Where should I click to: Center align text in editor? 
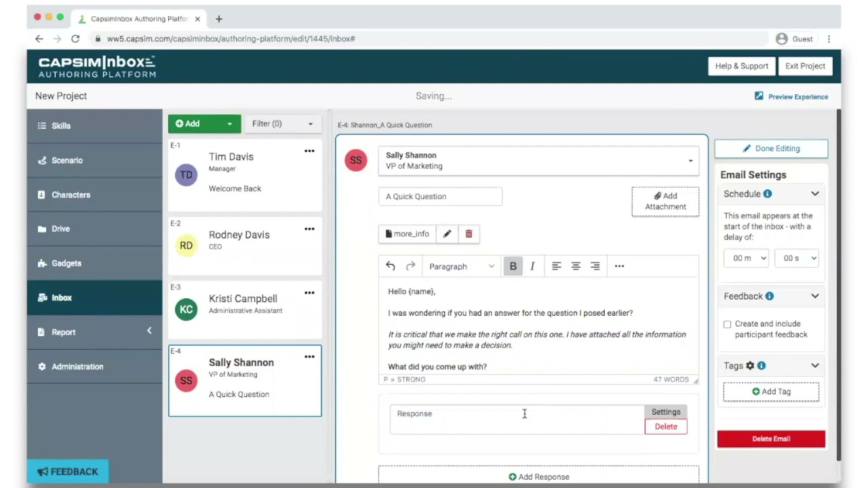(576, 266)
